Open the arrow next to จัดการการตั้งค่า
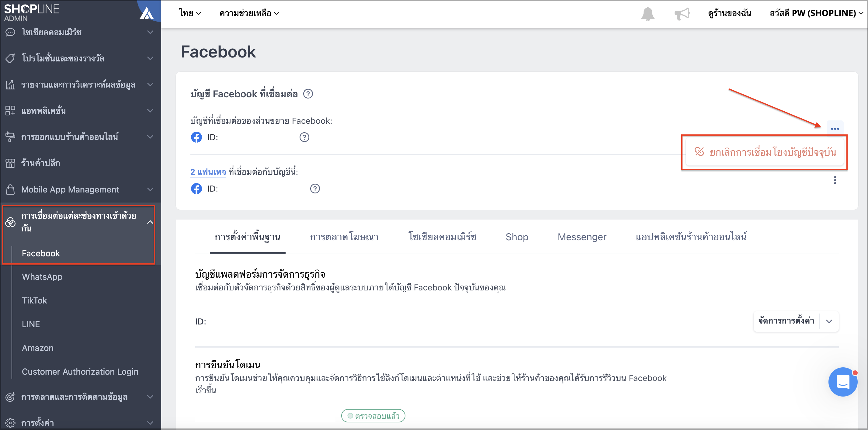This screenshot has height=430, width=868. (829, 321)
